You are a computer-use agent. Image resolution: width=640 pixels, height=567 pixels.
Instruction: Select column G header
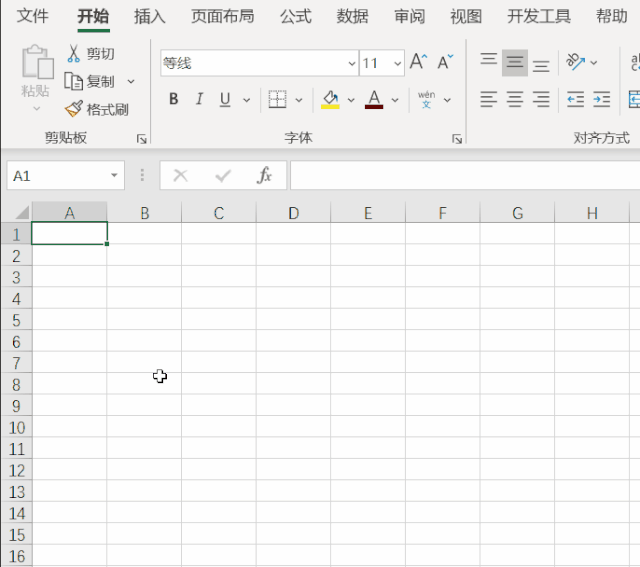518,213
